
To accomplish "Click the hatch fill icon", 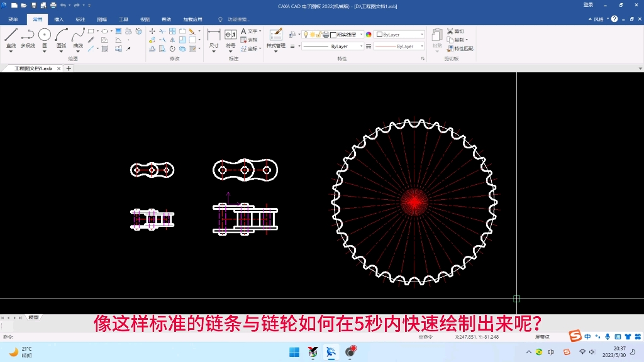I will click(x=118, y=31).
